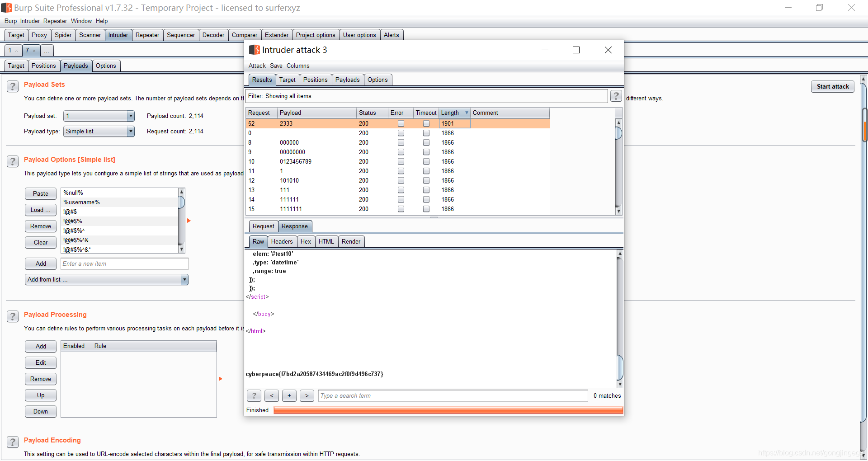Add new Intruder tab with ellipsis
This screenshot has height=461, width=868.
point(47,50)
